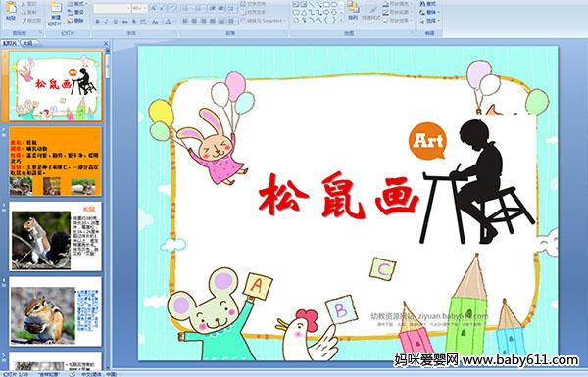This screenshot has width=588, height=377.
Task: Click the Shape Fill paint bucket
Action: tap(386, 4)
